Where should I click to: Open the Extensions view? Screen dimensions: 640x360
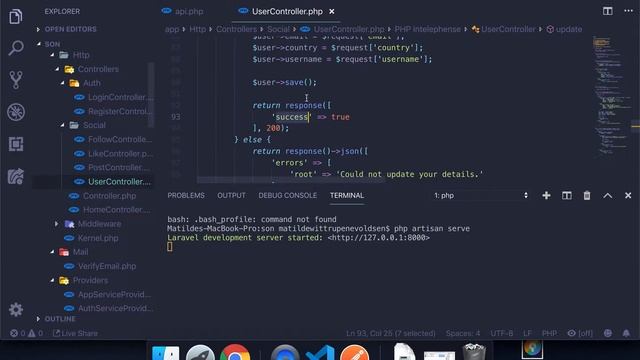click(x=16, y=144)
